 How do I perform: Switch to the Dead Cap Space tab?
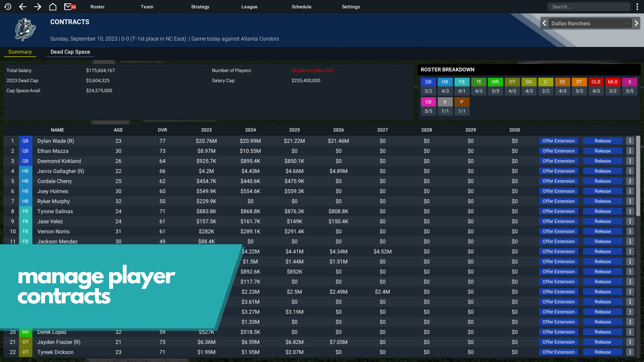tap(70, 52)
